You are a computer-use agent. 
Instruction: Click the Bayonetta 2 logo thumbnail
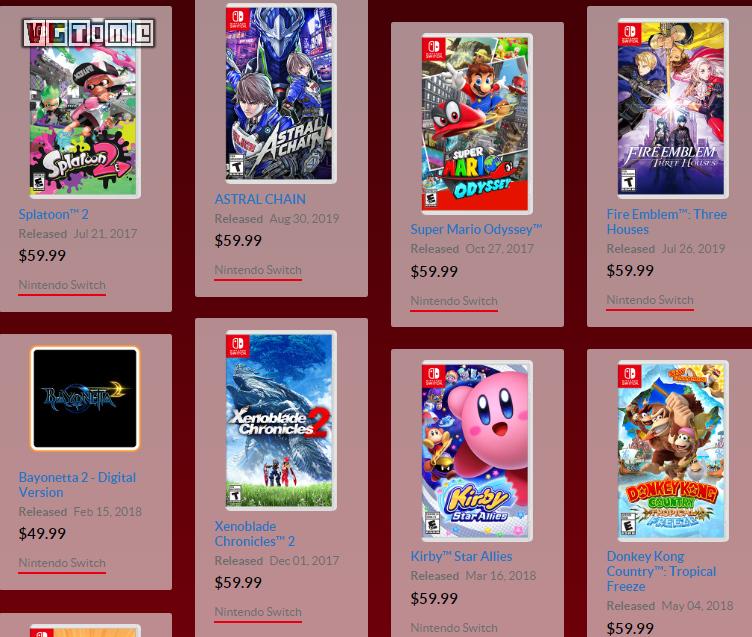tap(85, 399)
